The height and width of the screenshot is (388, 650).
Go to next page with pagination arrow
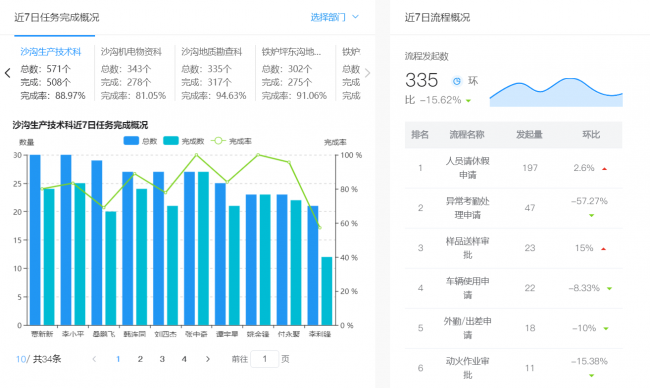click(x=208, y=359)
